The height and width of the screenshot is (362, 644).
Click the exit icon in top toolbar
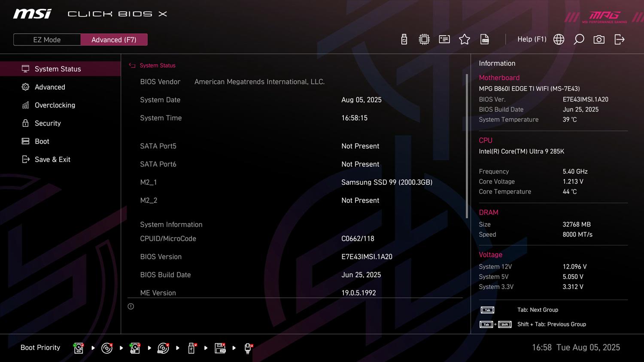[x=619, y=39]
